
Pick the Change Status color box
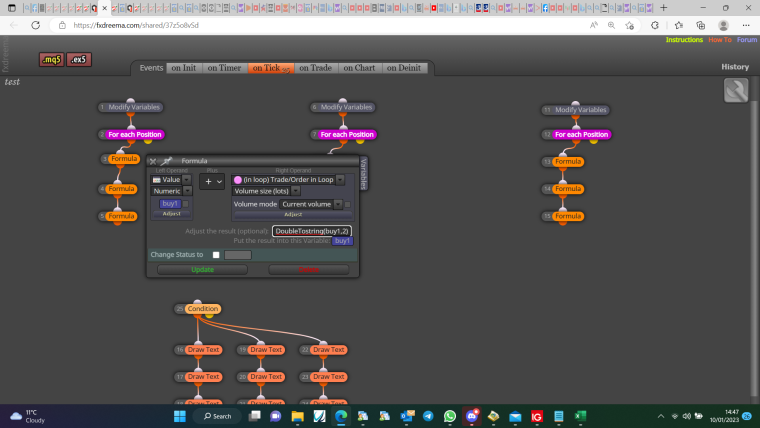pos(238,254)
